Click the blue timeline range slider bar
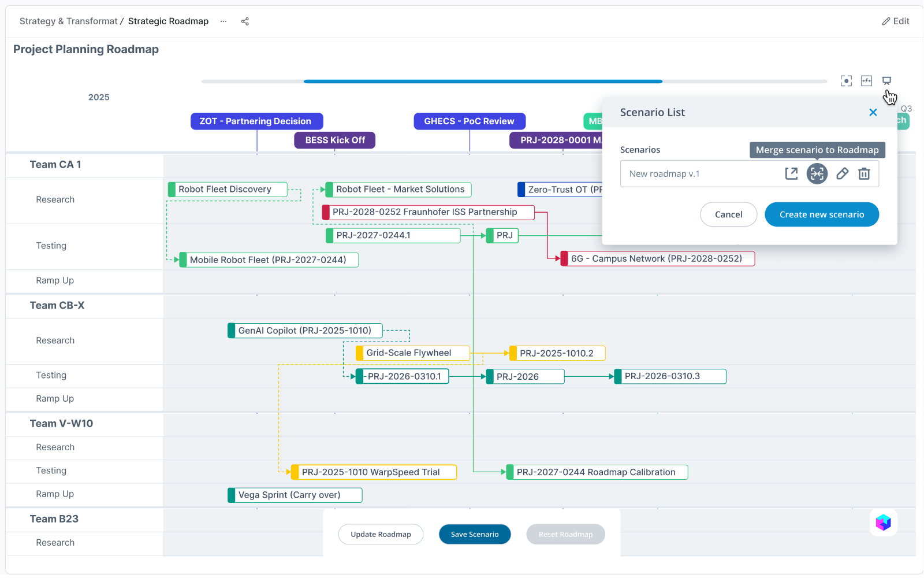924x578 pixels. coord(483,81)
